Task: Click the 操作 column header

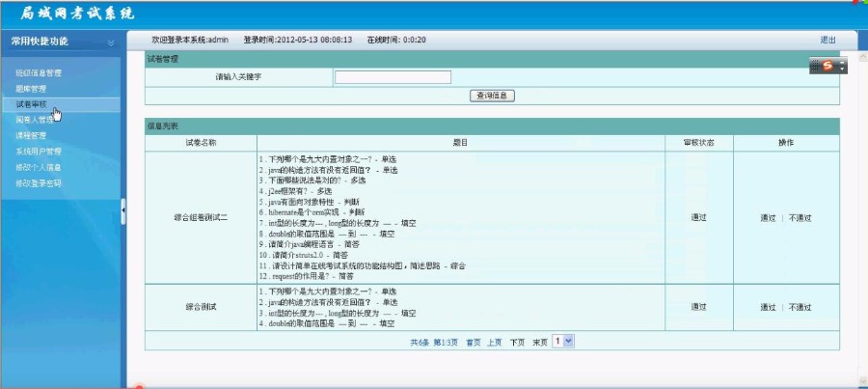Action: (x=786, y=143)
